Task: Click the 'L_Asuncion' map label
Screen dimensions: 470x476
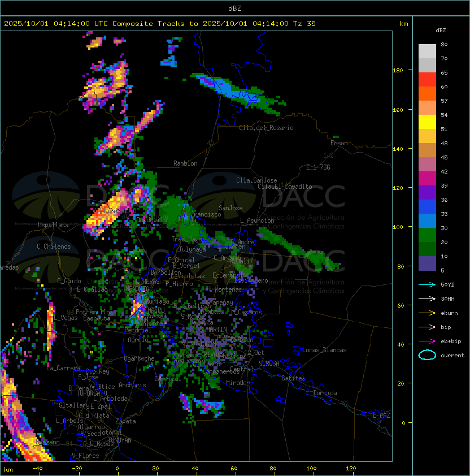Action: [x=257, y=220]
